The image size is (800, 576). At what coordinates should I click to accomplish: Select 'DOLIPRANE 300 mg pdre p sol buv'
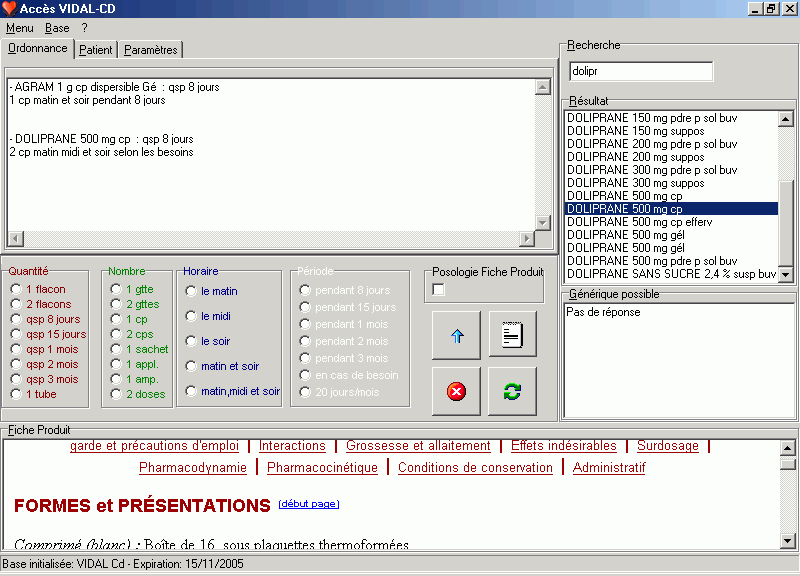(671, 170)
